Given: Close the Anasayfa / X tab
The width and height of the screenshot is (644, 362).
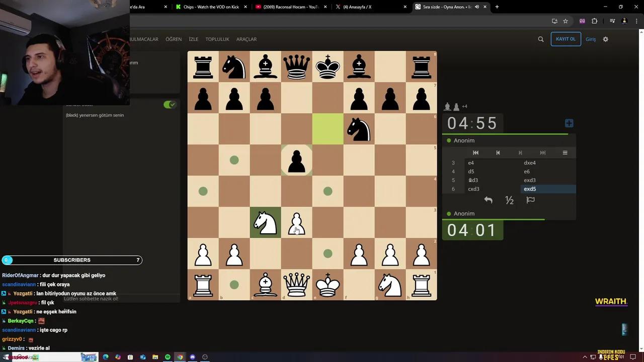Looking at the screenshot, I should [405, 7].
